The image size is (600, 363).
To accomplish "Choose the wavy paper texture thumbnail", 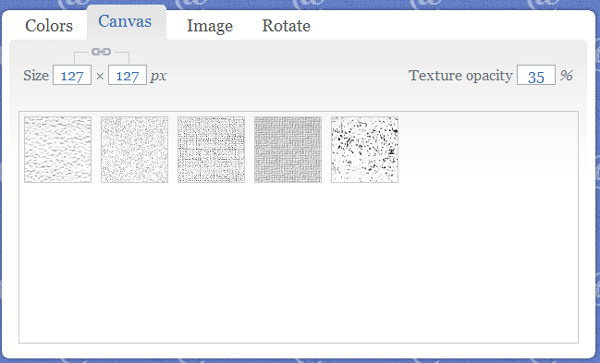I will tap(58, 150).
